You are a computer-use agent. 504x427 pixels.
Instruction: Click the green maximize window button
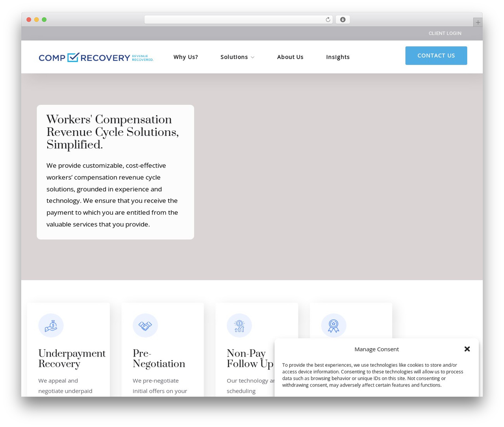[44, 20]
